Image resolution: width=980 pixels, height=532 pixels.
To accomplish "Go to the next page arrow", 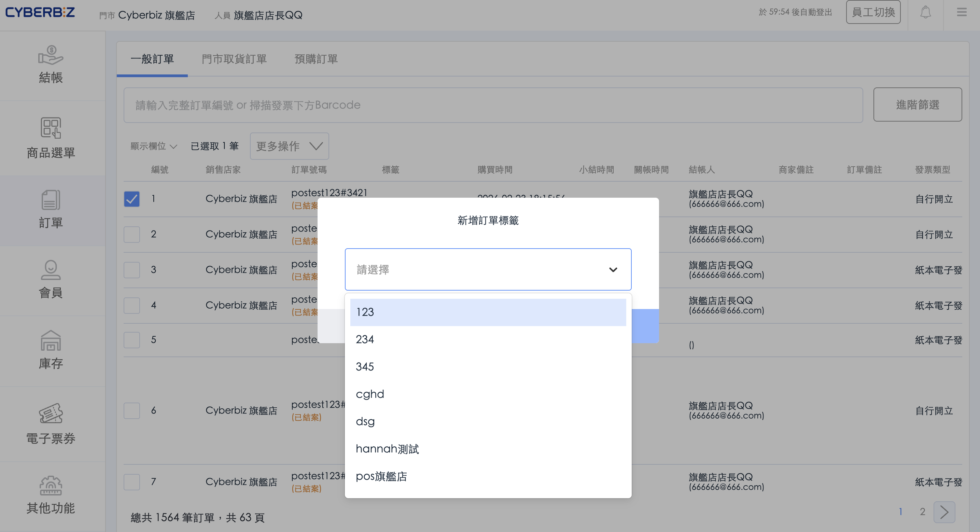I will 944,512.
